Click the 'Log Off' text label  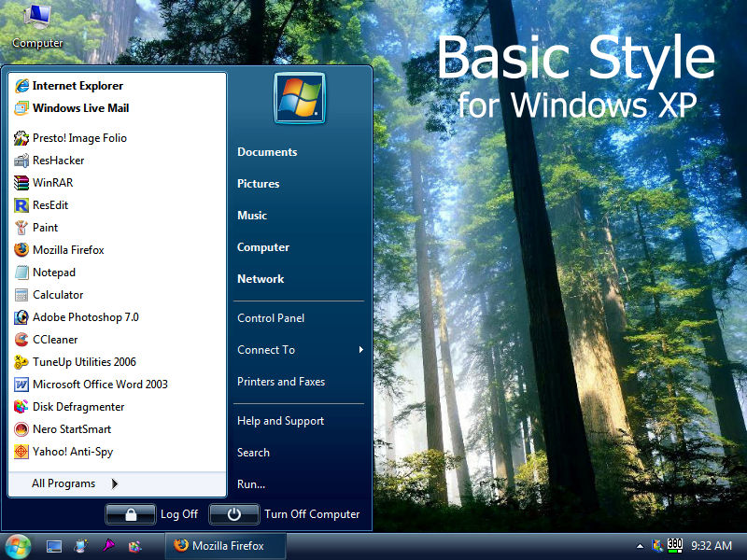[x=179, y=514]
